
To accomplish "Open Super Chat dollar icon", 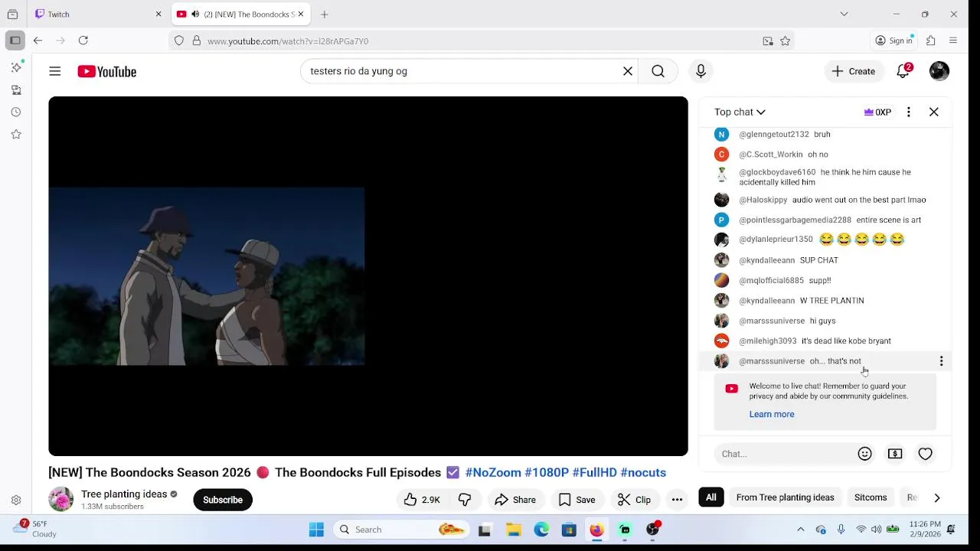I will click(895, 454).
